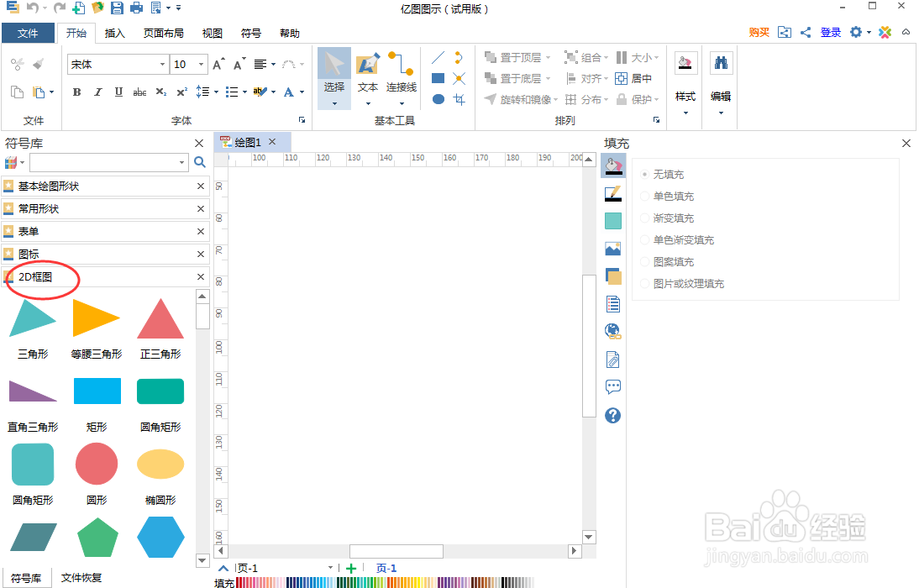The image size is (919, 588).
Task: Toggle bold text formatting
Action: (76, 92)
